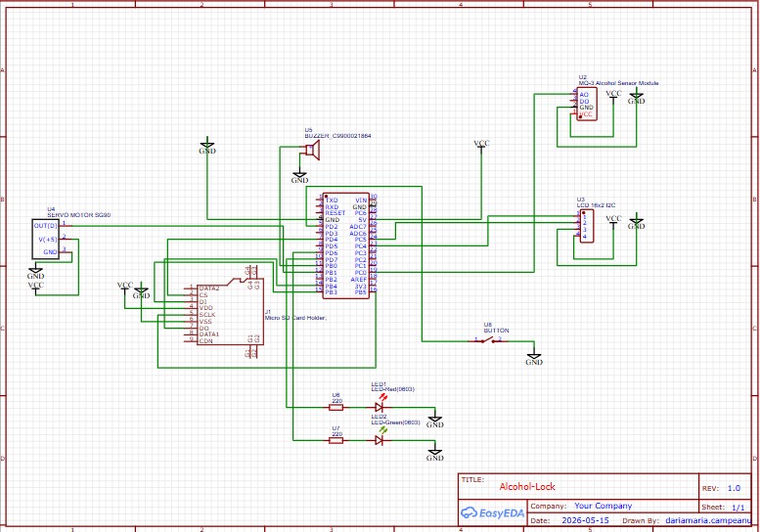
Task: Click the Sheet 1/1 value
Action: tap(738, 508)
